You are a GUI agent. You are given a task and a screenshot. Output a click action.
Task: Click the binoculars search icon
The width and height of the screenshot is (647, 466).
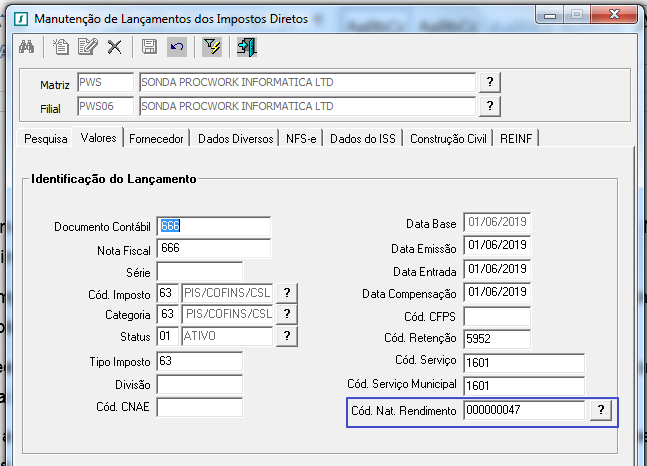[27, 47]
